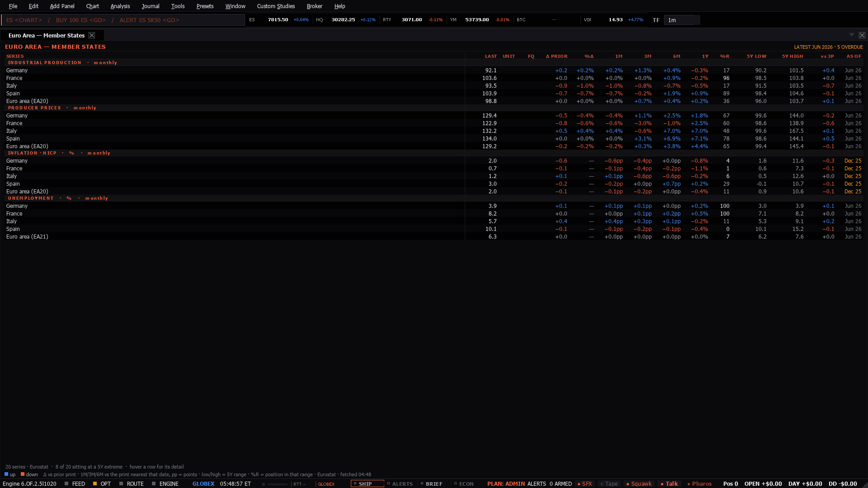This screenshot has width=868, height=488.
Task: Enable the Squawk indicator
Action: pos(639,483)
